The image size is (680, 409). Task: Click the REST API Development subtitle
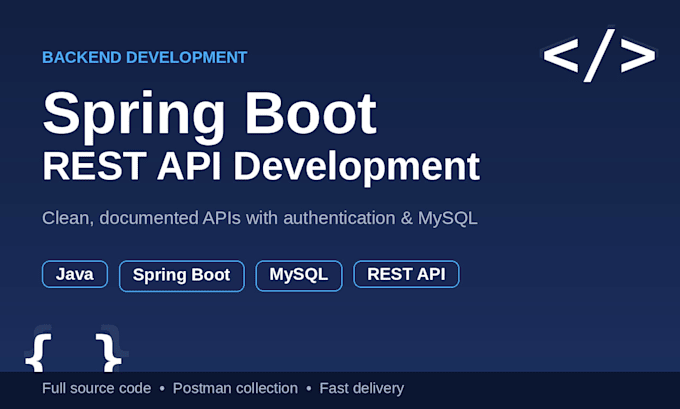click(x=261, y=167)
